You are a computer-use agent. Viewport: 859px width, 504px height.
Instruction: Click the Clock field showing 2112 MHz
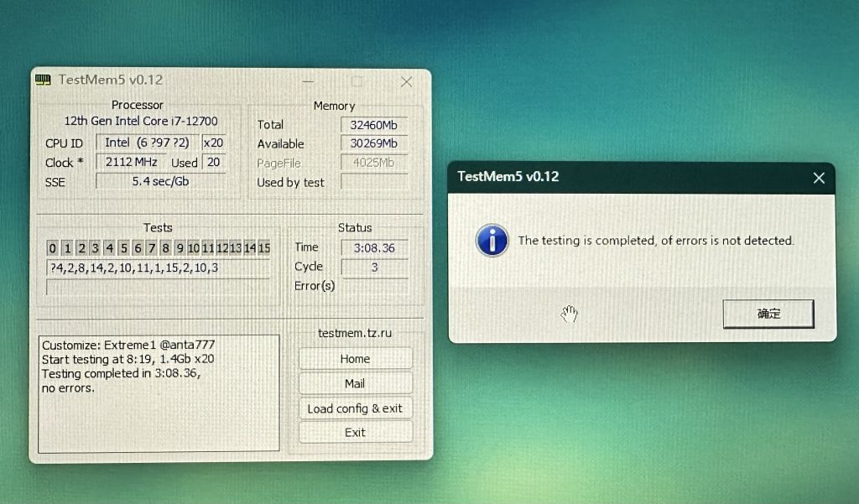pos(133,163)
